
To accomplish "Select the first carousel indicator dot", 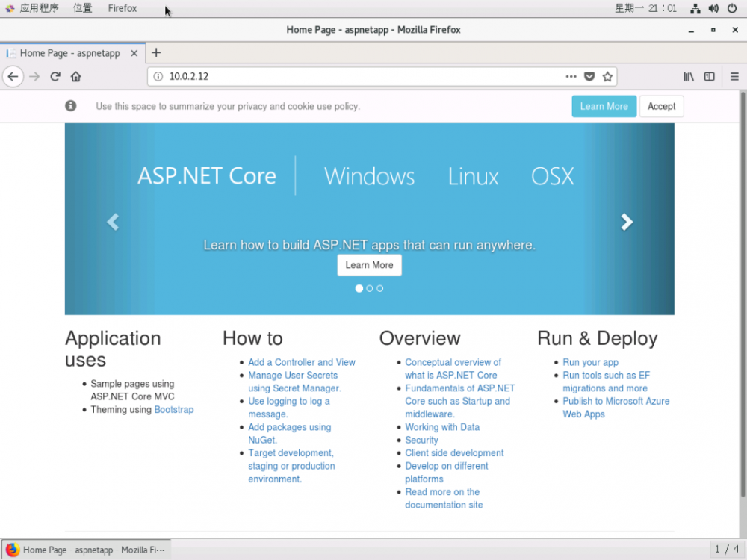I will [359, 288].
